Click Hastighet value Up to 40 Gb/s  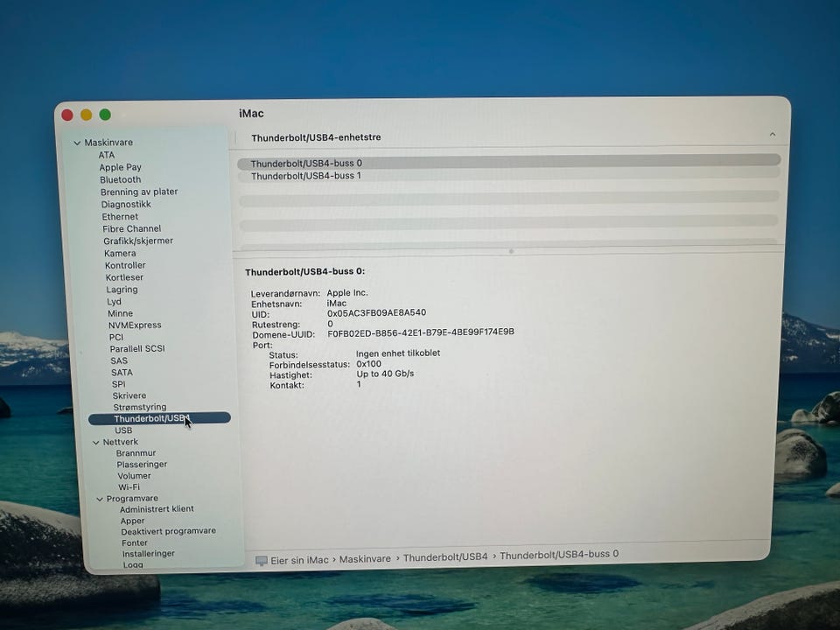click(385, 374)
